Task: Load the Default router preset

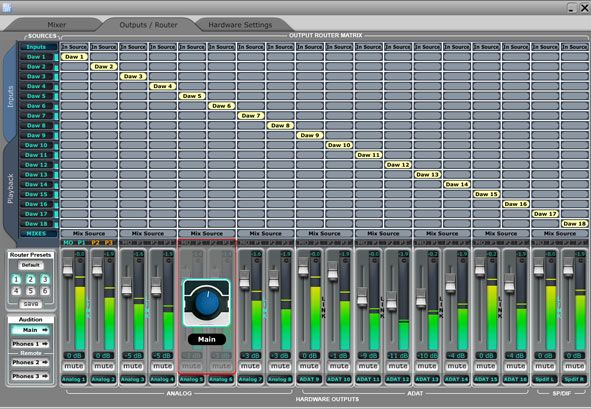Action: click(31, 265)
